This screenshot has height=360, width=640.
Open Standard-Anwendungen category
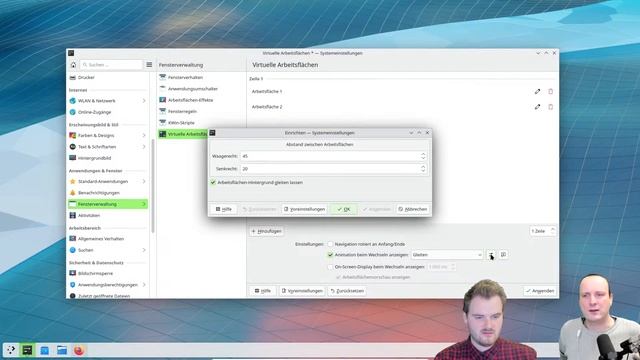108,182
